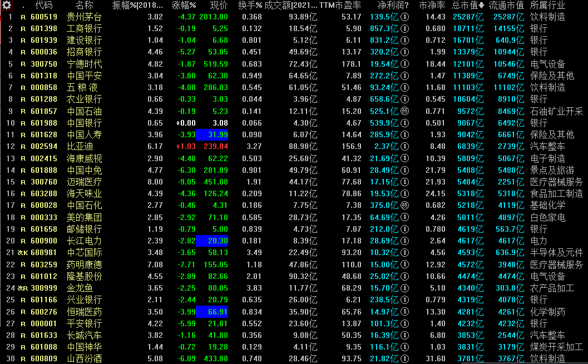
Task: Click the R marker next to 002594
Action: click(x=23, y=147)
